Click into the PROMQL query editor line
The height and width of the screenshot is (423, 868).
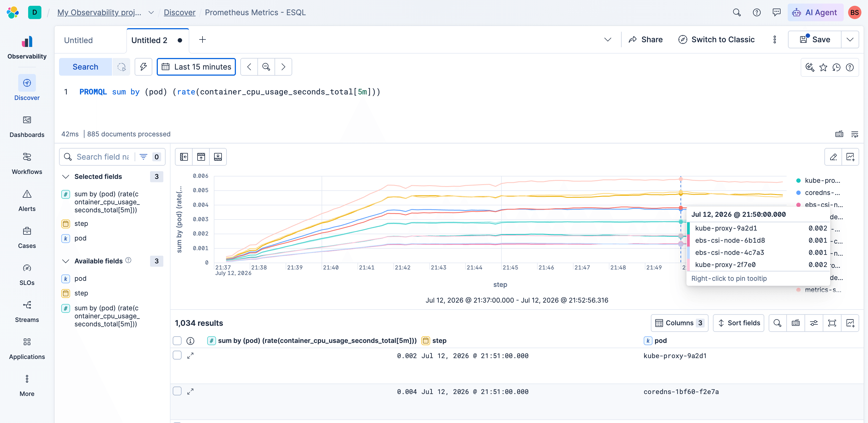pyautogui.click(x=230, y=92)
